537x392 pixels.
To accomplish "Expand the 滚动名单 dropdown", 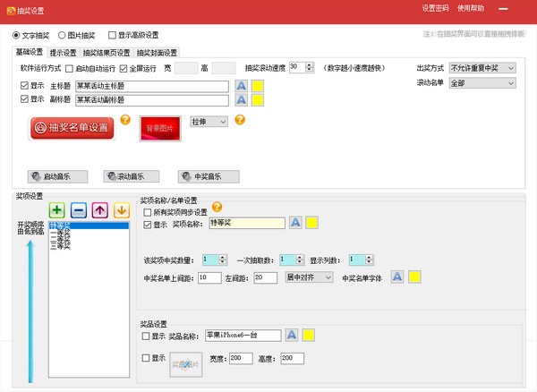I will point(483,82).
